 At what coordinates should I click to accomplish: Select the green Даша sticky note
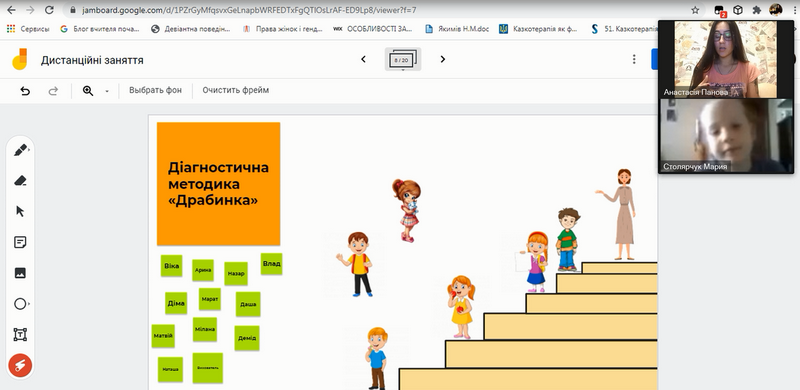[248, 304]
